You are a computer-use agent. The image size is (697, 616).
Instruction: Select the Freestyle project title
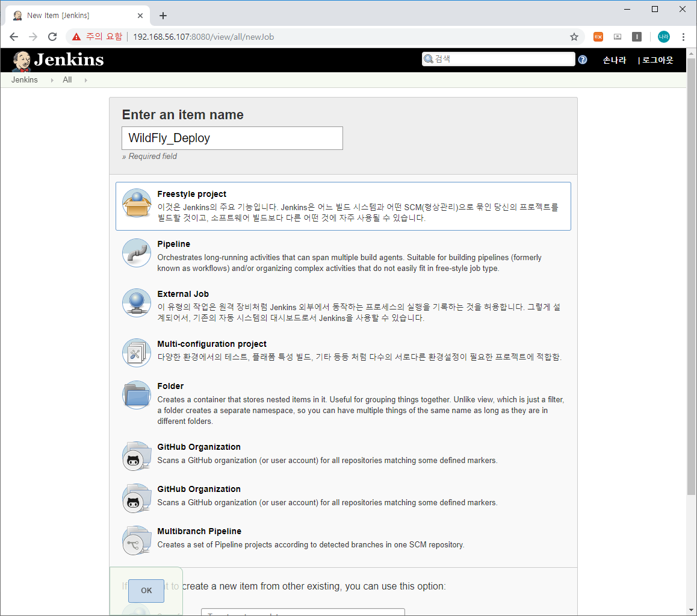pos(191,194)
